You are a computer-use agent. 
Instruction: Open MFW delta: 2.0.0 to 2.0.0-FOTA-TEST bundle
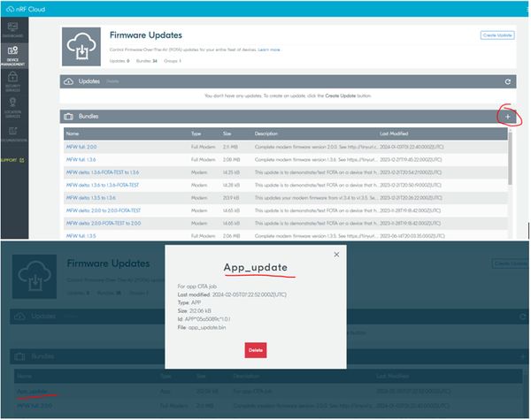(104, 210)
